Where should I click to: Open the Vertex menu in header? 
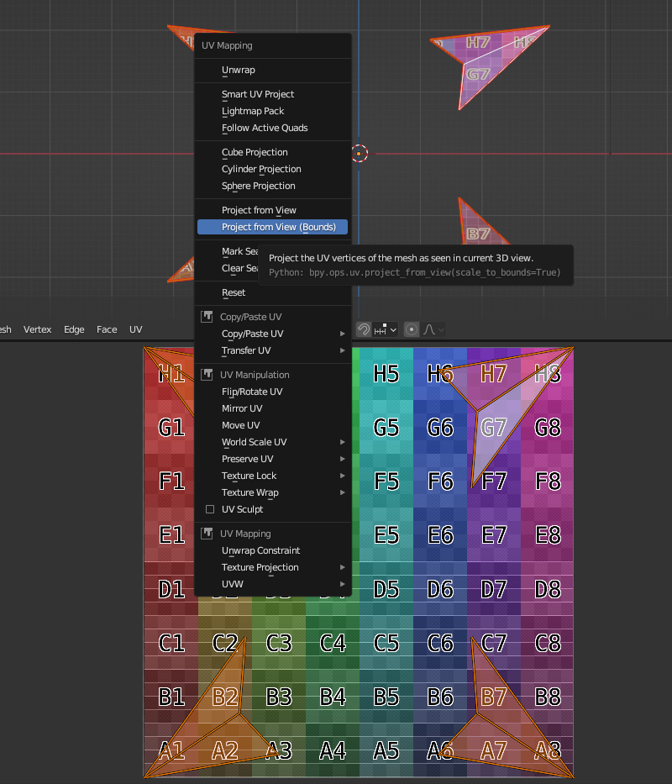tap(38, 329)
